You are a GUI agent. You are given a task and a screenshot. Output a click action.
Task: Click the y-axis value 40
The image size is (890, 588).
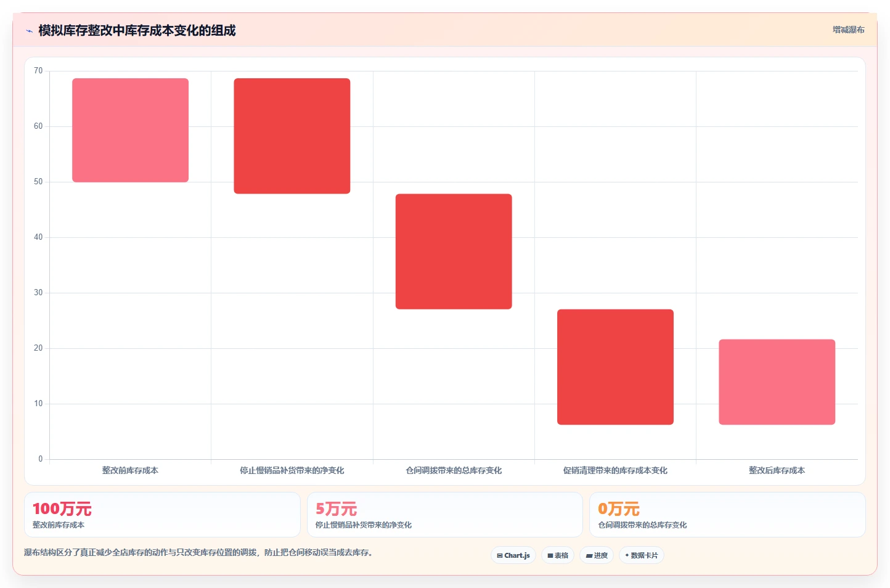[38, 237]
